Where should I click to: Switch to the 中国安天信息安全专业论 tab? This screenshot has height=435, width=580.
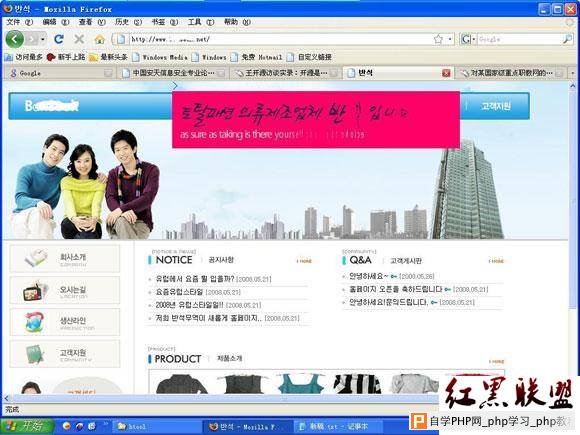(x=173, y=73)
